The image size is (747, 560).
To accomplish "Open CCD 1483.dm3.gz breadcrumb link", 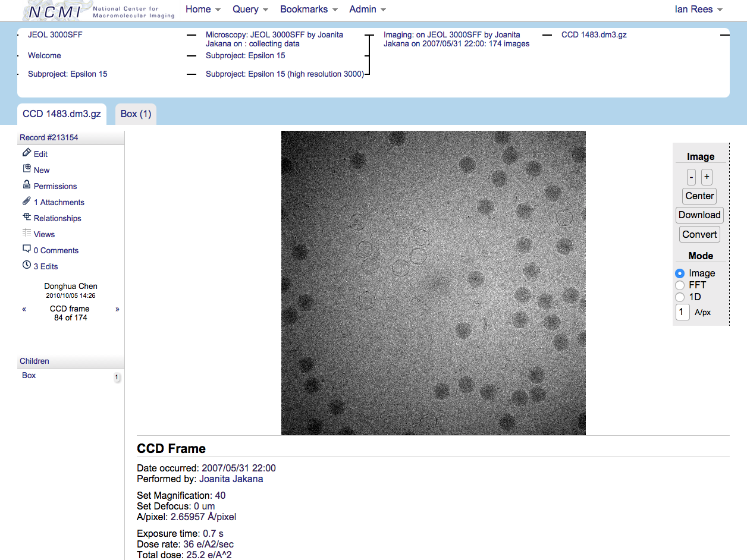I will (x=594, y=35).
